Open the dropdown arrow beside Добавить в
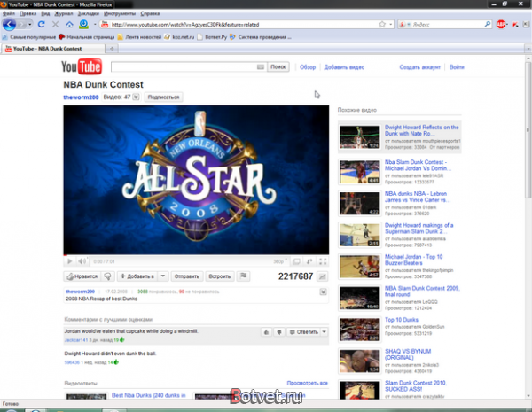The width and height of the screenshot is (532, 412). coord(163,276)
